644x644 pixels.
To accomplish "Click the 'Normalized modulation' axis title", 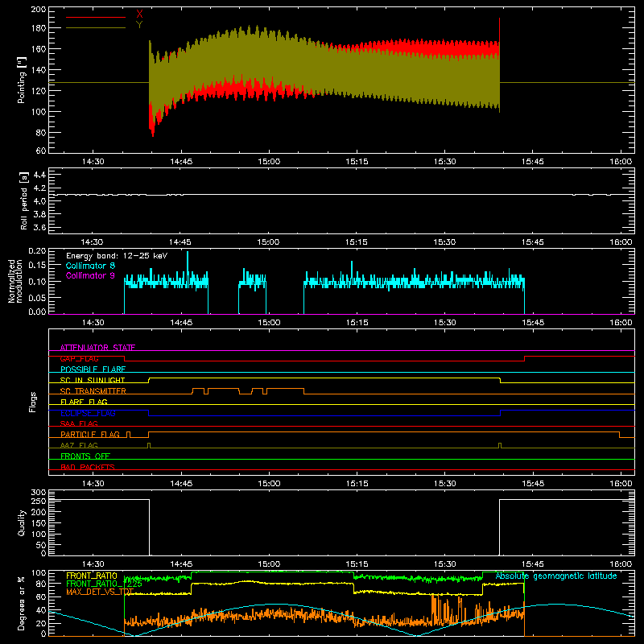I will pos(15,281).
